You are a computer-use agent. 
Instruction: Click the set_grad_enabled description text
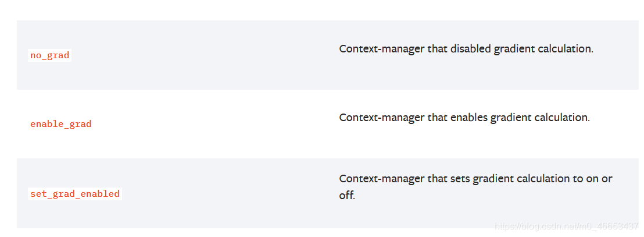click(x=475, y=179)
